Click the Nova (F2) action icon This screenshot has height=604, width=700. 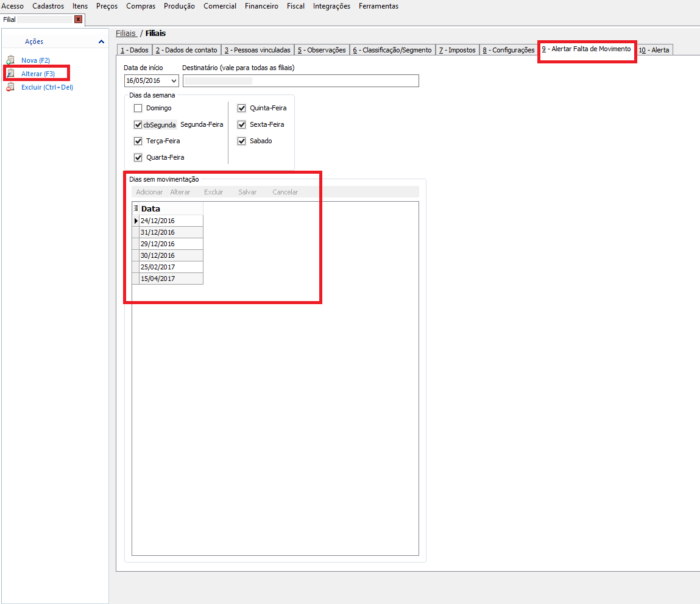(10, 60)
